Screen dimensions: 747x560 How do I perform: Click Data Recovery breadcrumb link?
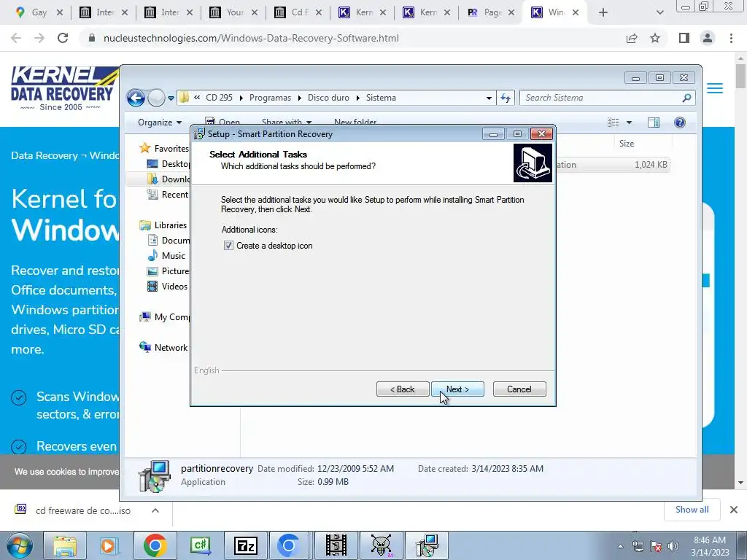44,156
